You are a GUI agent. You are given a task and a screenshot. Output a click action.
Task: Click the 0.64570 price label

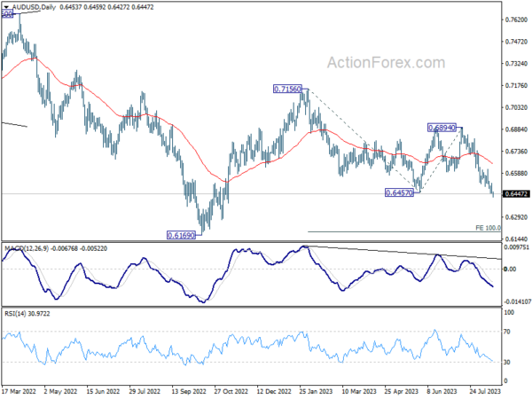(x=399, y=193)
